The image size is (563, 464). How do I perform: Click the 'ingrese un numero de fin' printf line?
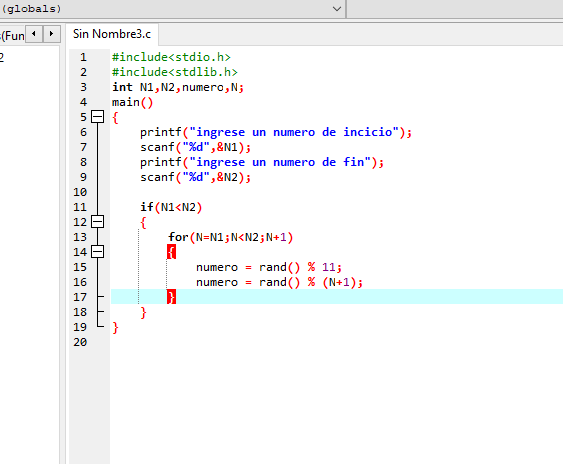[x=262, y=162]
